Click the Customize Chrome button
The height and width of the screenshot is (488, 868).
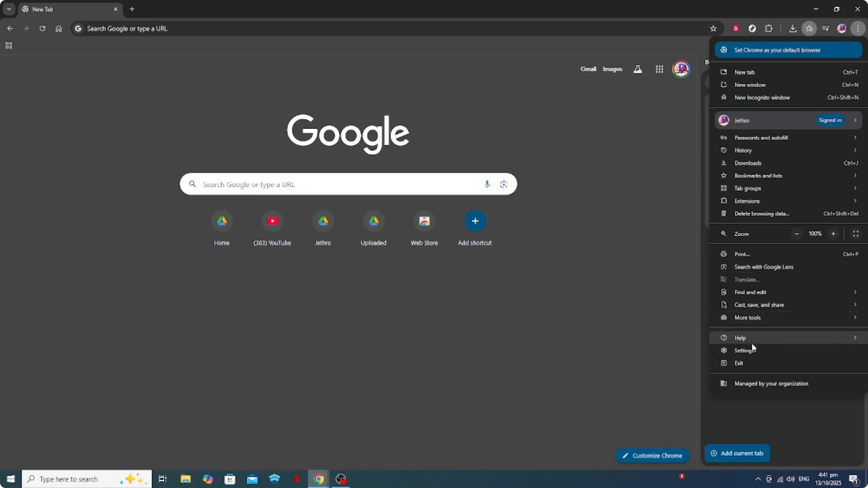(x=652, y=456)
